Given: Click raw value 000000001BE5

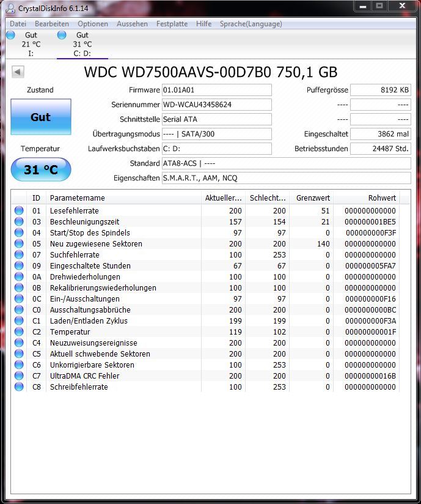Looking at the screenshot, I should pyautogui.click(x=370, y=222).
